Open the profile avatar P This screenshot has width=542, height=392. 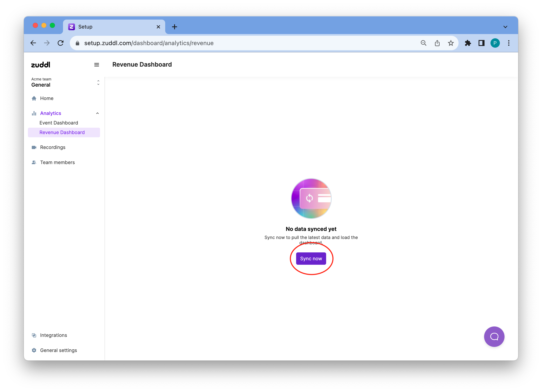click(x=495, y=43)
